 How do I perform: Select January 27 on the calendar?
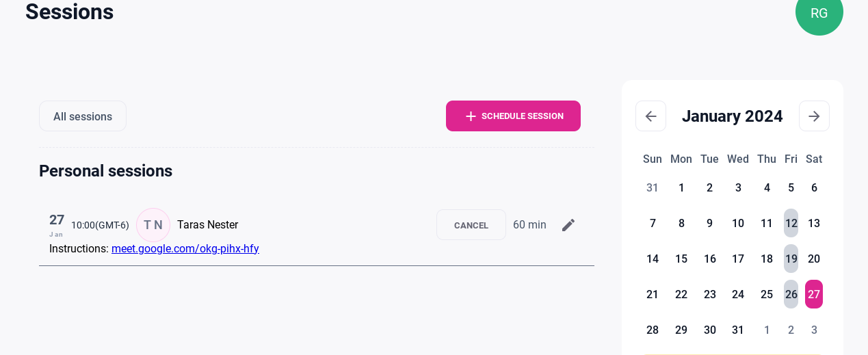coord(814,294)
